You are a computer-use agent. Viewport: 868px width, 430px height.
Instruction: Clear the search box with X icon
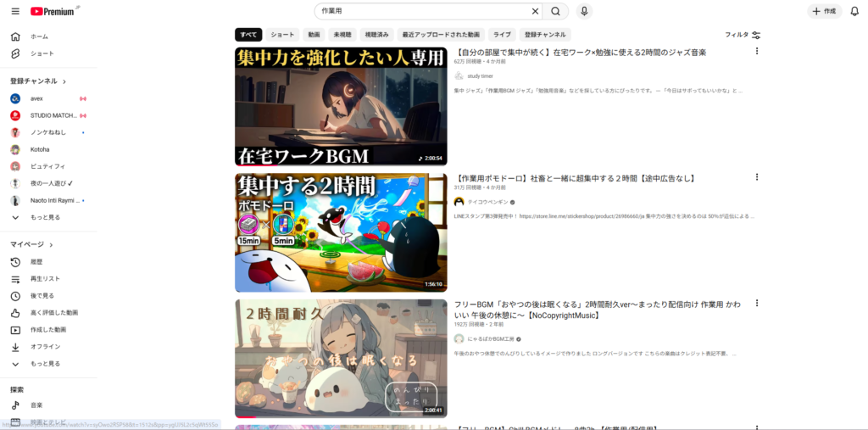(x=535, y=11)
